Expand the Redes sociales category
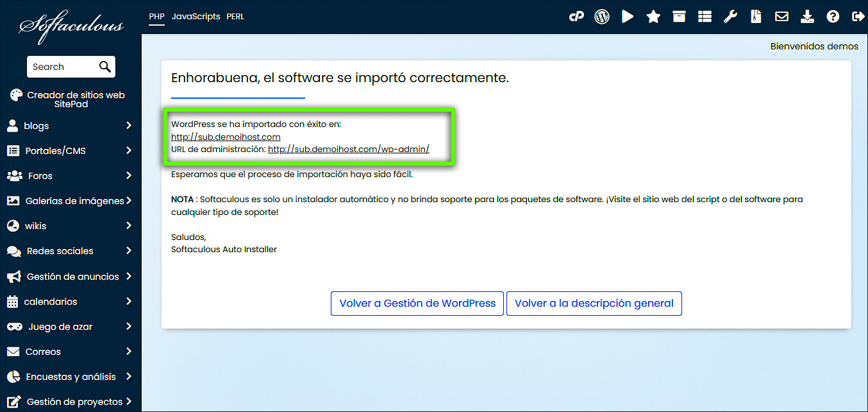 (70, 251)
